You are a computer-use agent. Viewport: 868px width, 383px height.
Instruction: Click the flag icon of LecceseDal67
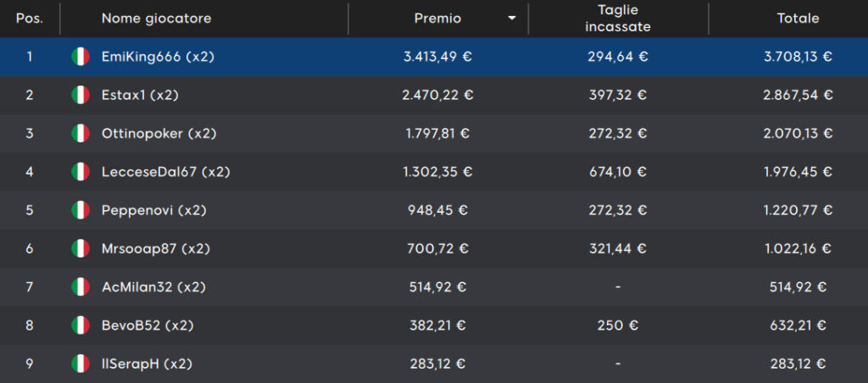(x=81, y=171)
